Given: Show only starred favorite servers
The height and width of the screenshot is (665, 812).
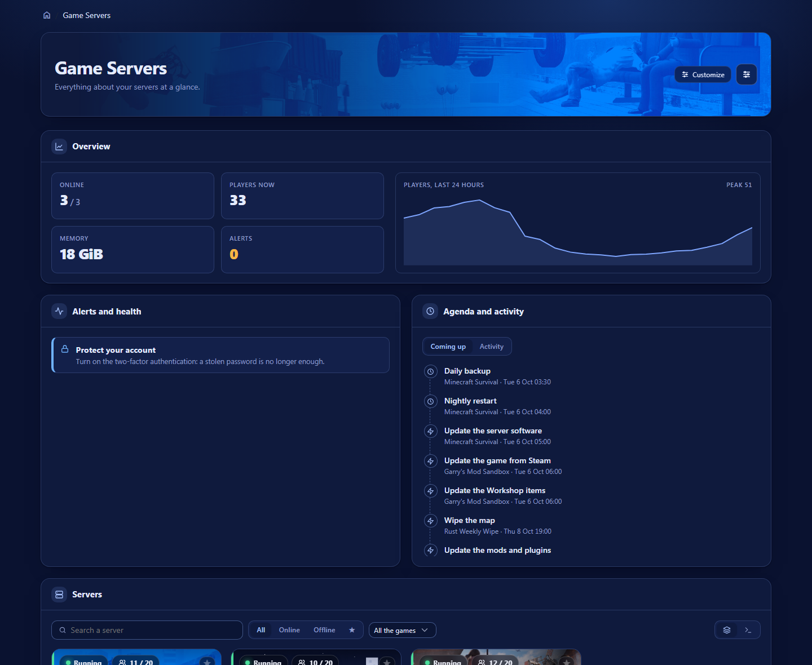Looking at the screenshot, I should click(352, 630).
